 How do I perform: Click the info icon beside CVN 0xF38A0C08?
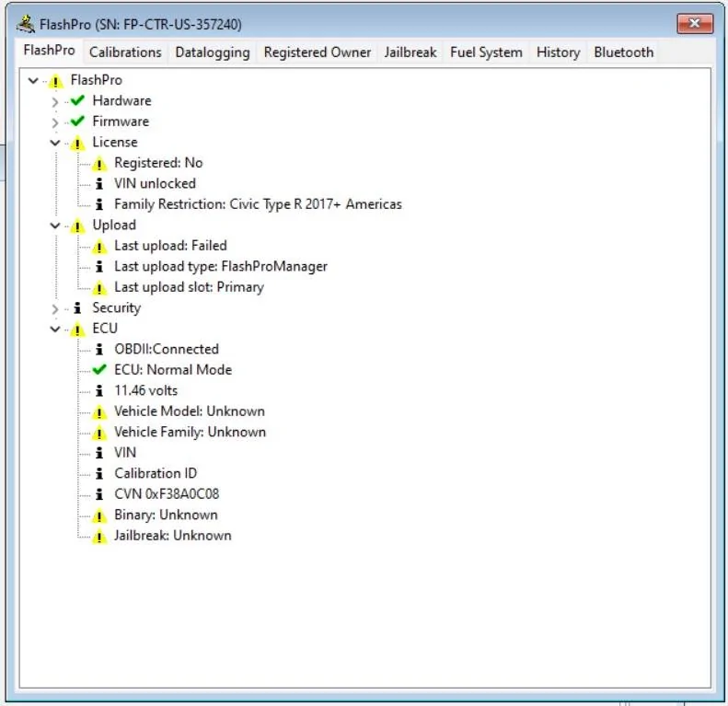pos(98,494)
